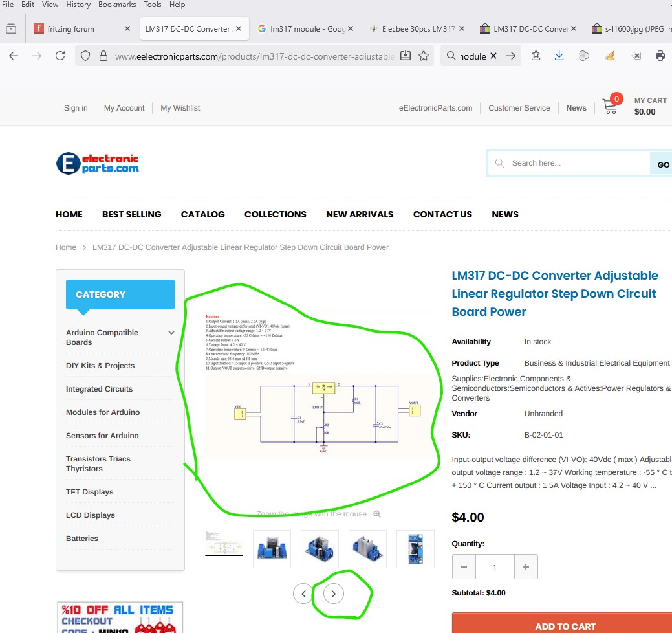Open the Bookmarks menu

click(x=117, y=5)
